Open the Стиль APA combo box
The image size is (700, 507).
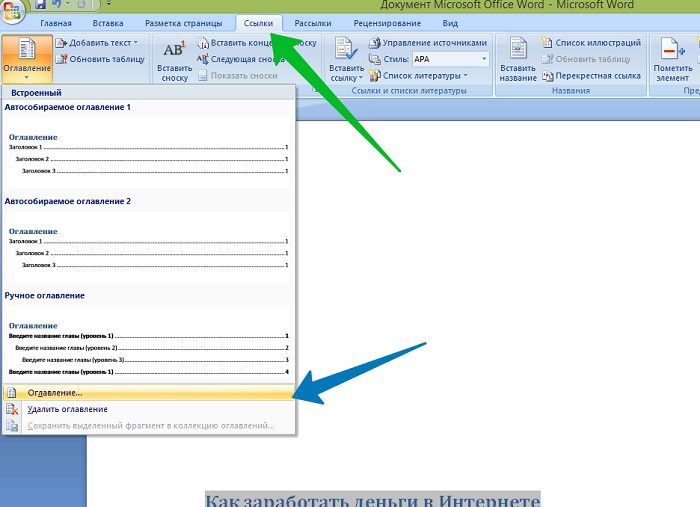coord(450,59)
